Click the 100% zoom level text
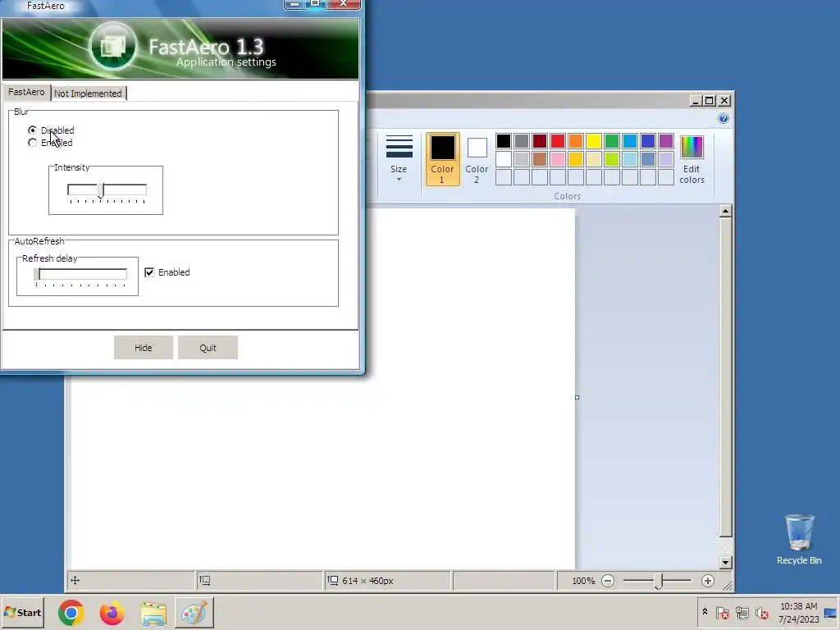 583,581
